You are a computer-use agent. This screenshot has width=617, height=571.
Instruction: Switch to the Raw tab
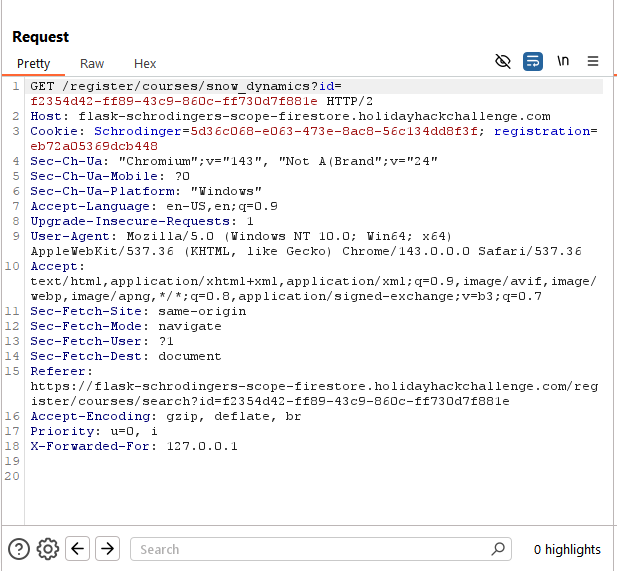click(x=92, y=63)
